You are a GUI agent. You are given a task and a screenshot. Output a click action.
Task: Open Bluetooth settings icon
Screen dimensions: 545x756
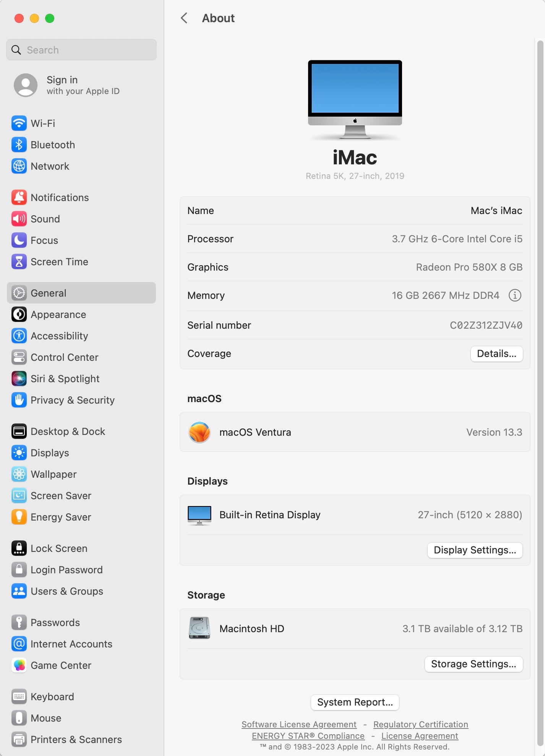point(19,144)
